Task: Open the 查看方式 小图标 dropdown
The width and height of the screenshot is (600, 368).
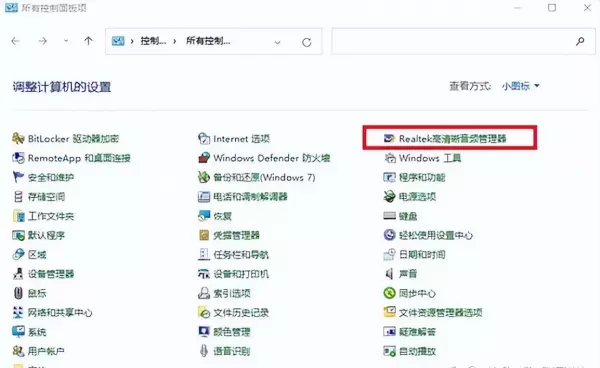Action: click(x=520, y=86)
